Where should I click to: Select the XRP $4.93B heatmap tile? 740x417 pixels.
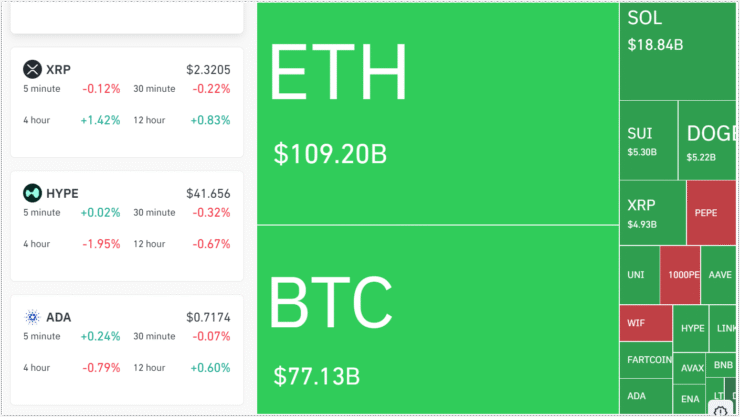pyautogui.click(x=653, y=213)
